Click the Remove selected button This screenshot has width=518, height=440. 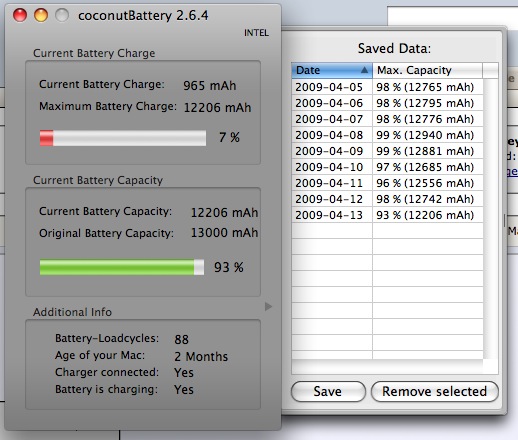(435, 391)
